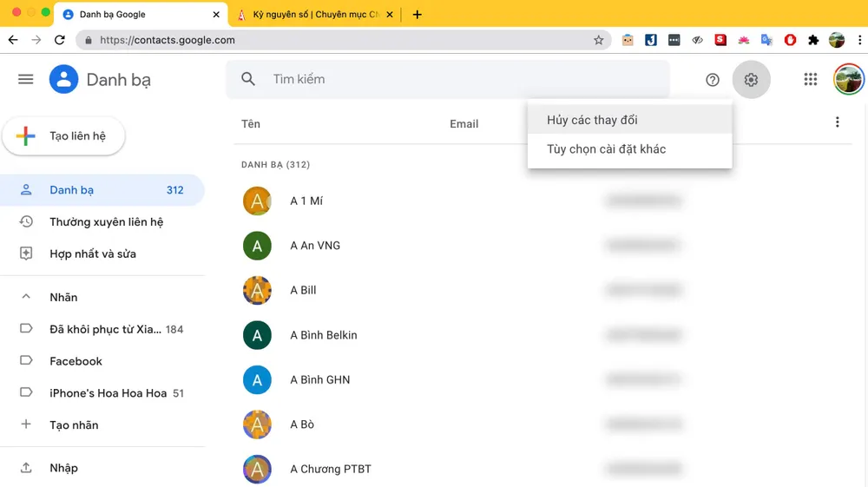
Task: Open the main hamburger menu
Action: 25,79
